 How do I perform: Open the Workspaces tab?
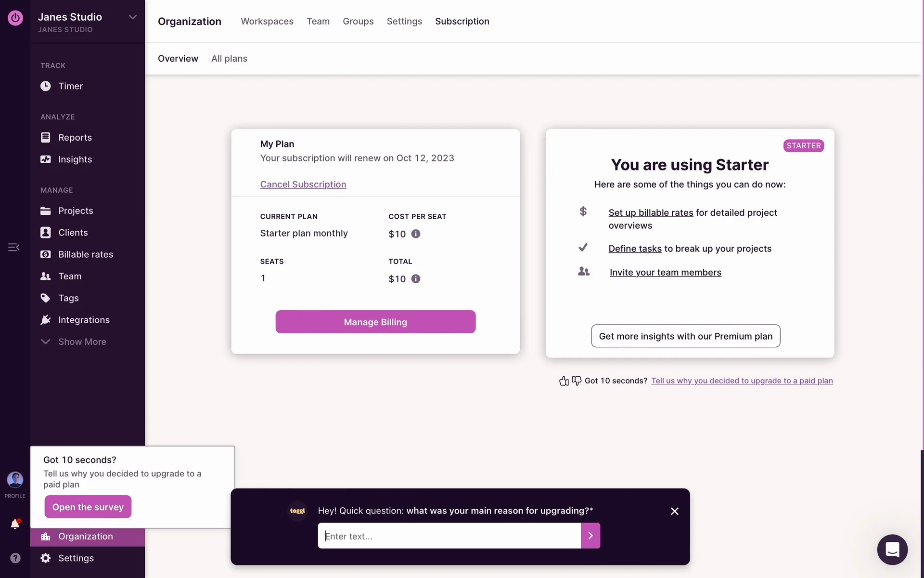(x=267, y=21)
